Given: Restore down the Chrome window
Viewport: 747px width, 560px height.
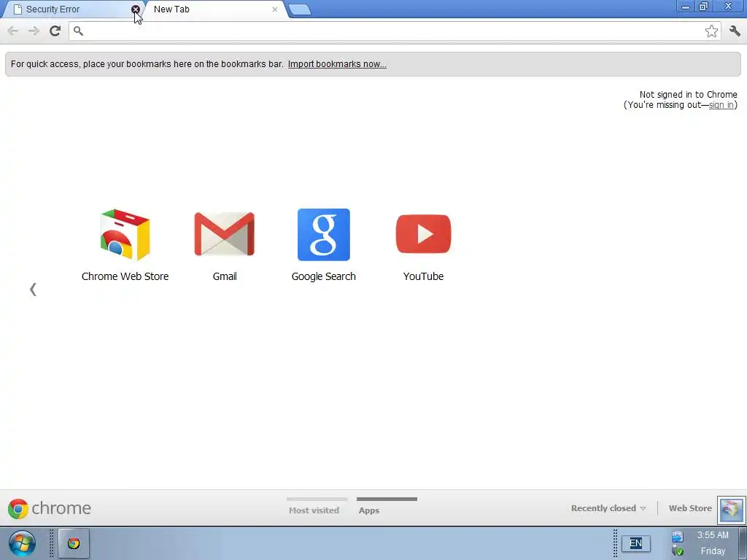Looking at the screenshot, I should (x=704, y=7).
